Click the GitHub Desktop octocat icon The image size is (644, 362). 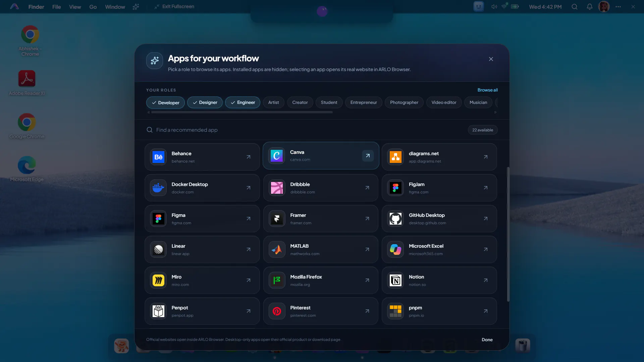(395, 219)
